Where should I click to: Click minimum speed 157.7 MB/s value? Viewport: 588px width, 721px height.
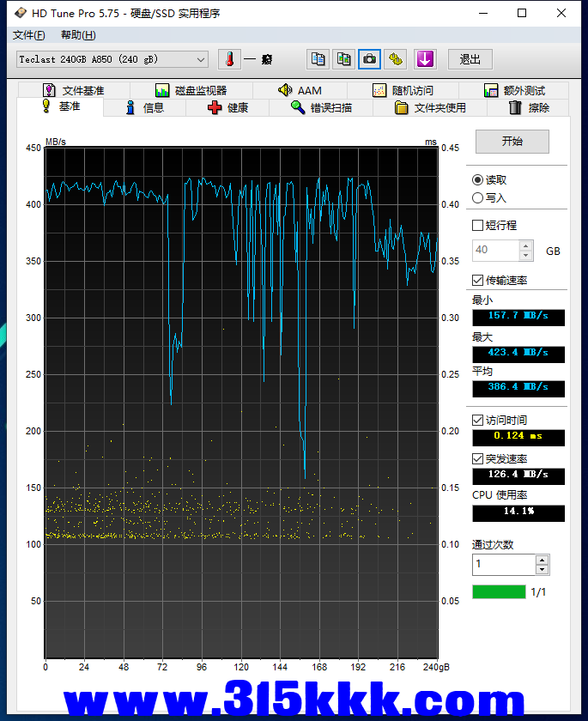[518, 317]
